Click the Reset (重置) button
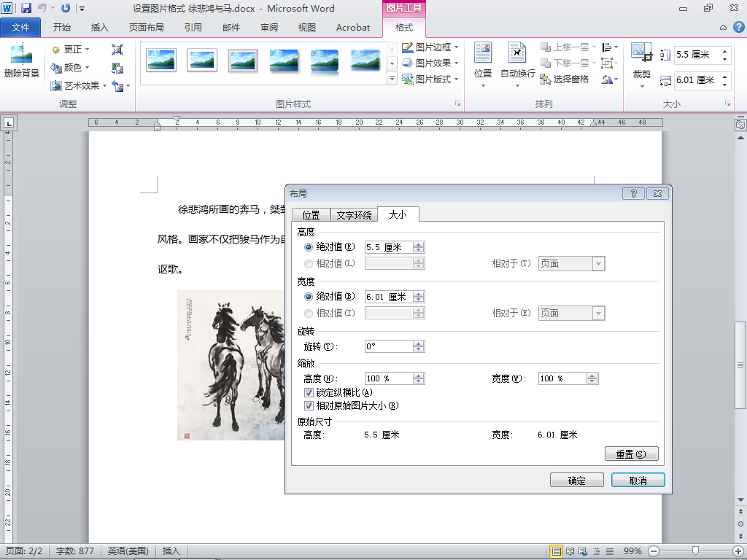Image resolution: width=747 pixels, height=560 pixels. 631,454
